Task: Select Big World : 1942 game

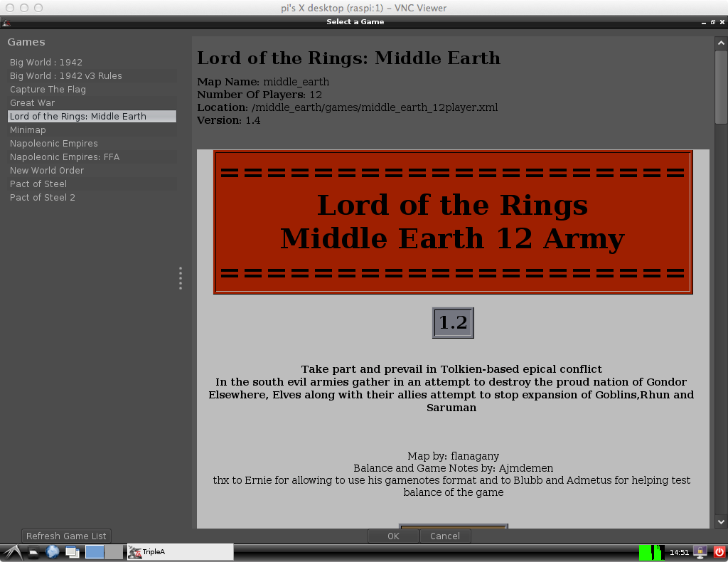Action: 92,62
